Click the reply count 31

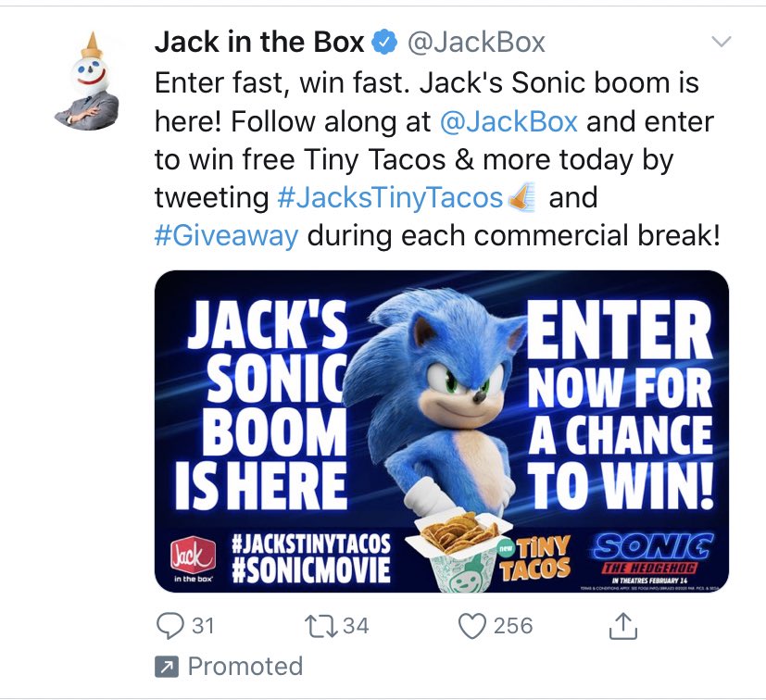click(x=203, y=626)
